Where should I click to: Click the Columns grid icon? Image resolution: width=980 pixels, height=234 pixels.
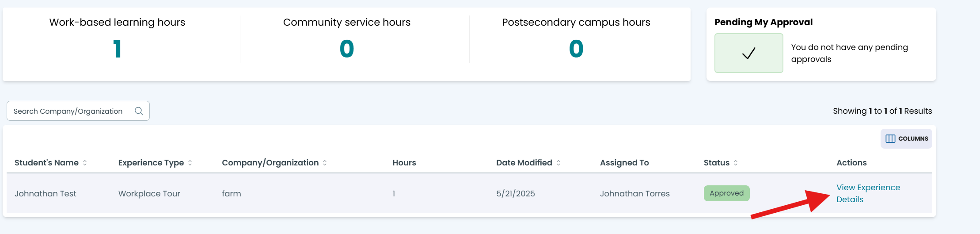pyautogui.click(x=890, y=139)
